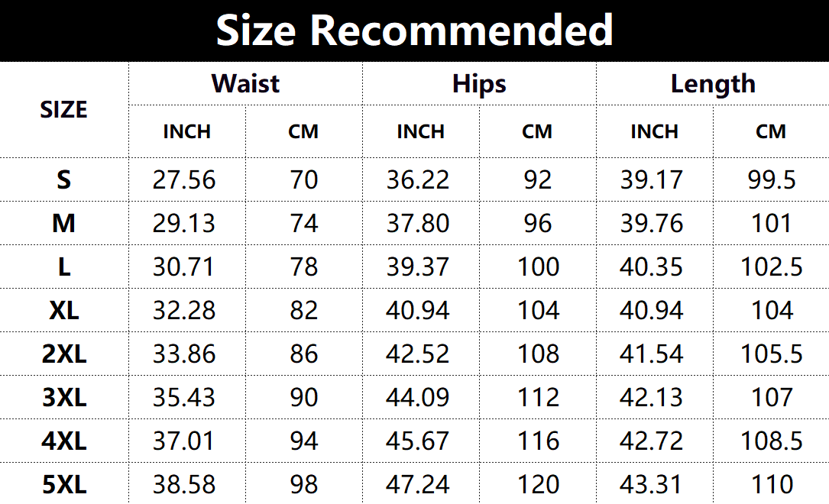Select the SIZE column header
Image resolution: width=829 pixels, height=504 pixels.
[63, 110]
